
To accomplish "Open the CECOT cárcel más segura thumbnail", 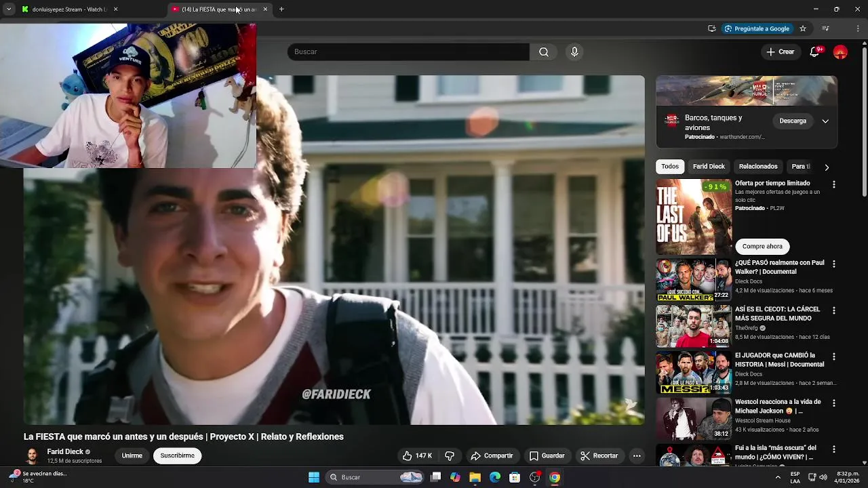I will pos(694,326).
